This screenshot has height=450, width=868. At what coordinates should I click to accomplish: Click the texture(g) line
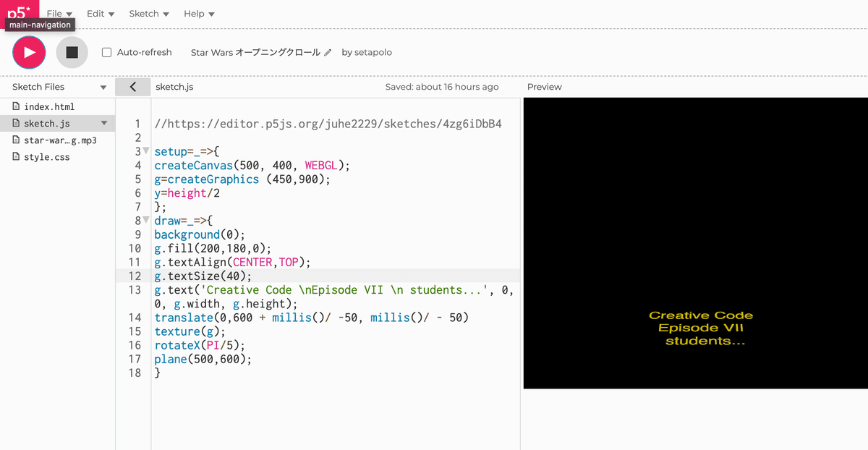[x=190, y=331]
